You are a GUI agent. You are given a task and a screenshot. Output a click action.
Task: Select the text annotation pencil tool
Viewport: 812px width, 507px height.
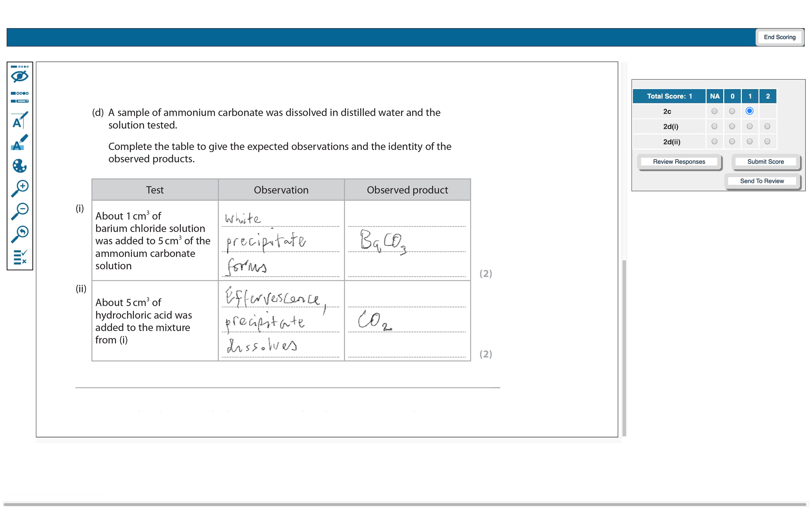(20, 120)
